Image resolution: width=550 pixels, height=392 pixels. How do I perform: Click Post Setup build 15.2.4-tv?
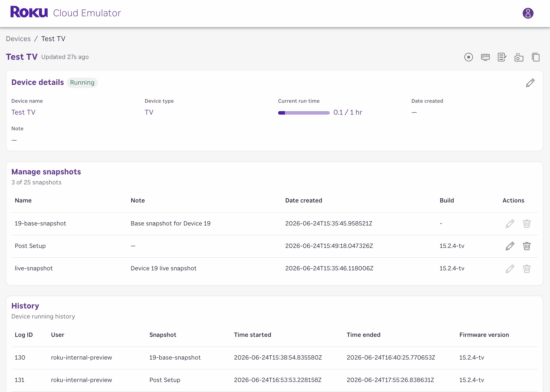(x=452, y=246)
